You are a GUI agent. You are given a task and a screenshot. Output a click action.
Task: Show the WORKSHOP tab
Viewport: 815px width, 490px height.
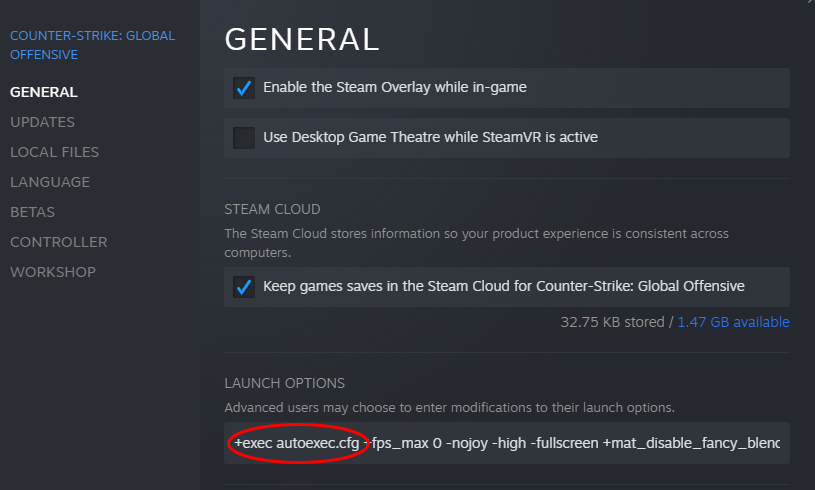coord(53,272)
